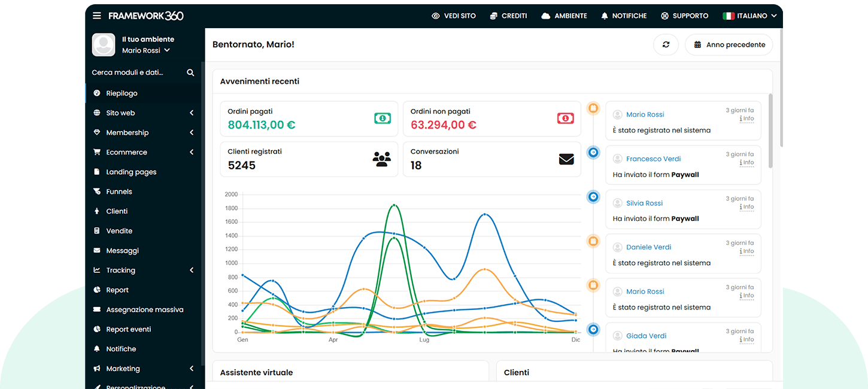The height and width of the screenshot is (389, 868).
Task: Click the Cerca moduli e dati search field
Action: tap(136, 72)
